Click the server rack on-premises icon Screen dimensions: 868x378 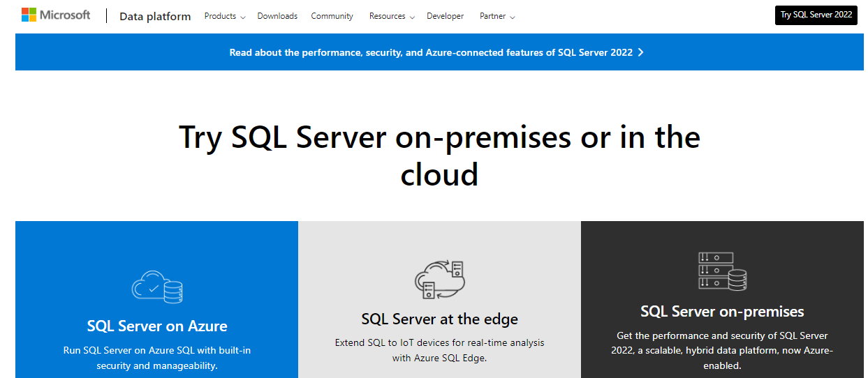point(722,272)
